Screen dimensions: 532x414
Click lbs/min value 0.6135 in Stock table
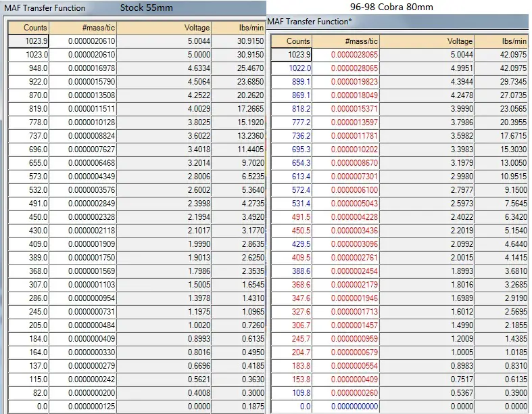click(x=238, y=339)
